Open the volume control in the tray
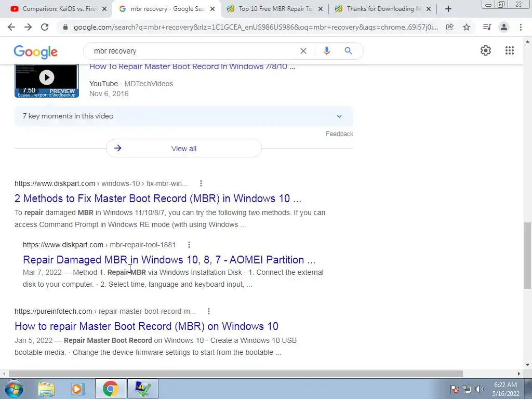Image resolution: width=532 pixels, height=399 pixels. 480,389
